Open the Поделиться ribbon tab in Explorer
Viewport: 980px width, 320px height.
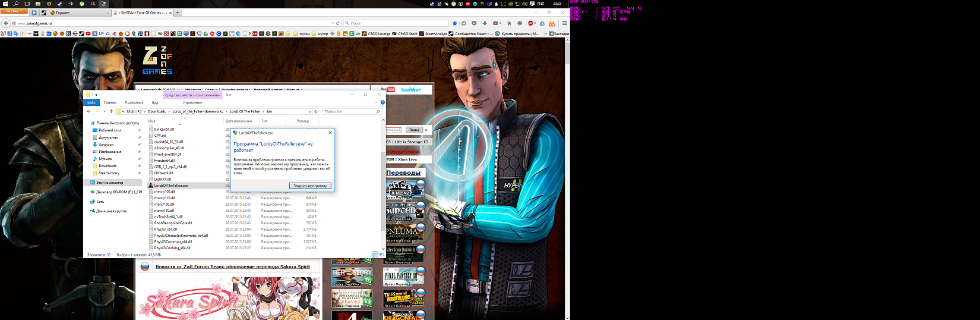pyautogui.click(x=134, y=102)
